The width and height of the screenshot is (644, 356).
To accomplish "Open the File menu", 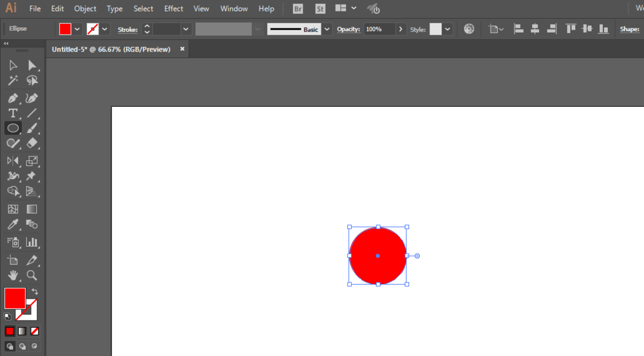I will pos(35,8).
